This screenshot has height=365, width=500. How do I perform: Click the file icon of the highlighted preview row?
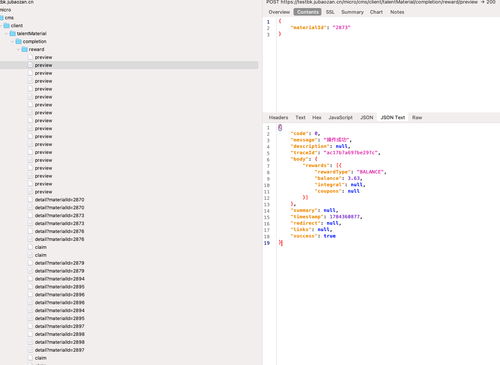[x=30, y=65]
